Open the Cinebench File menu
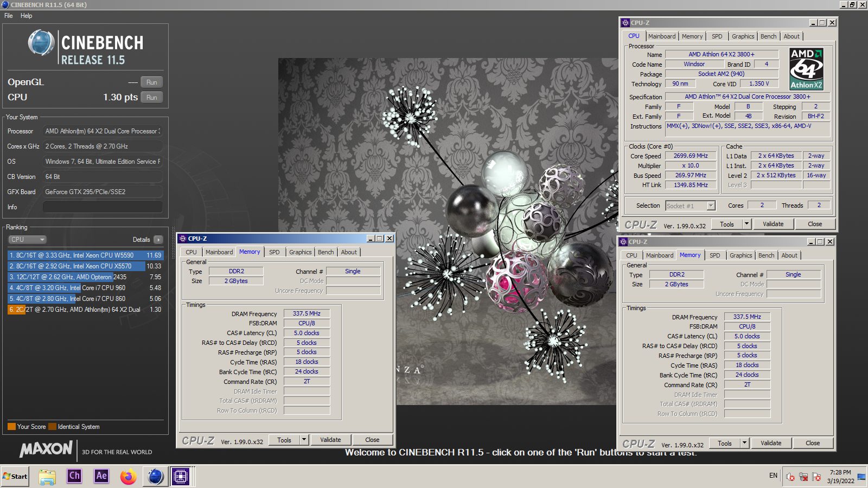This screenshot has height=488, width=868. pyautogui.click(x=9, y=16)
